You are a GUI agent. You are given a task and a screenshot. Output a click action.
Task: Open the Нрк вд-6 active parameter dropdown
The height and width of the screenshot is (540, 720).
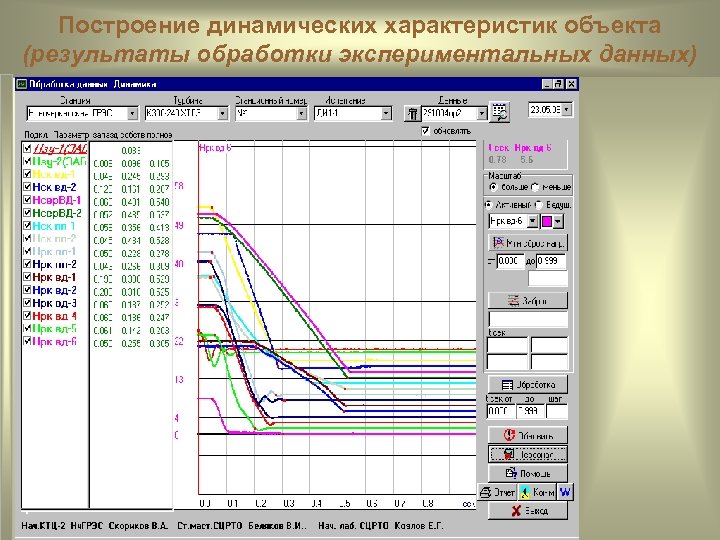click(x=532, y=222)
